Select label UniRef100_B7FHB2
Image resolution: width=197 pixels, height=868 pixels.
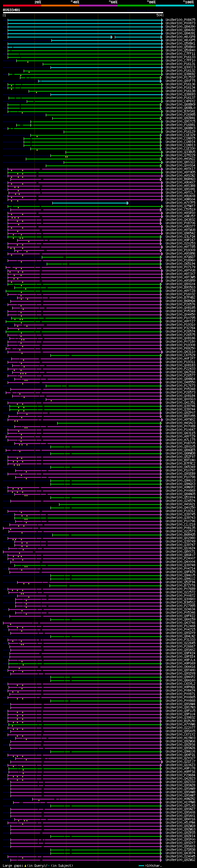[x=180, y=297]
